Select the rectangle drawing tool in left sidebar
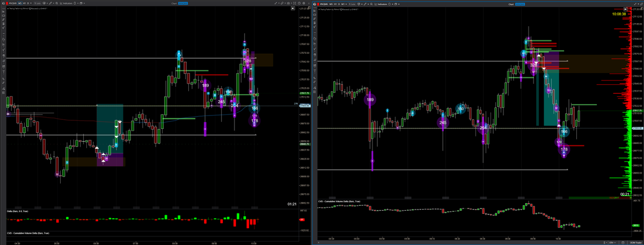The image size is (644, 245). click(3, 16)
